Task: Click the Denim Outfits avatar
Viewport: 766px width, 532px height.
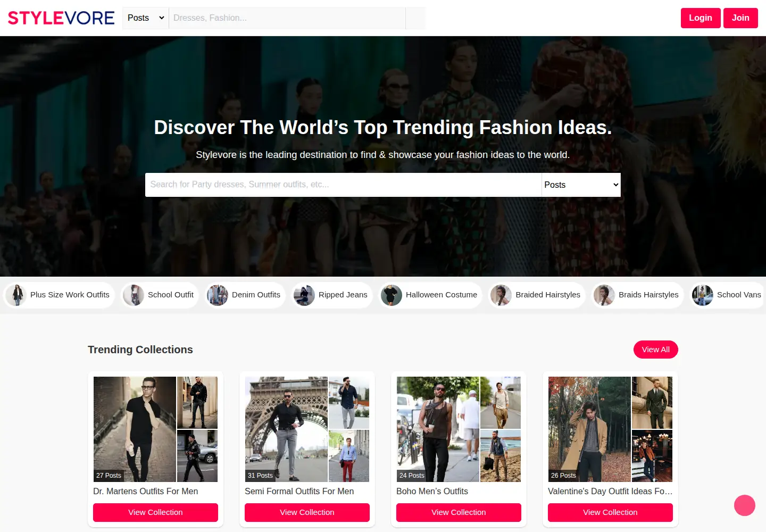Action: [218, 295]
